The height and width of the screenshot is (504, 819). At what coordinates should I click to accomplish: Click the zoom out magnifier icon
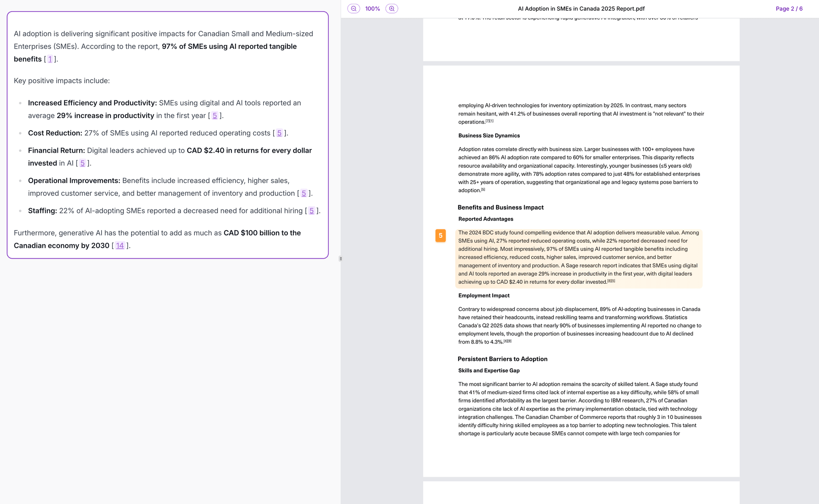click(354, 8)
